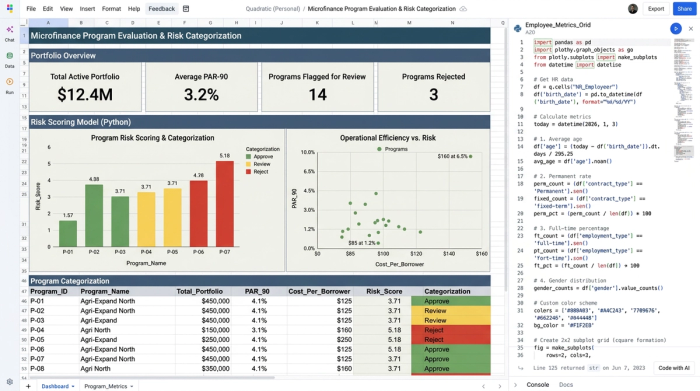
Task: Open the Format menu
Action: pyautogui.click(x=111, y=8)
